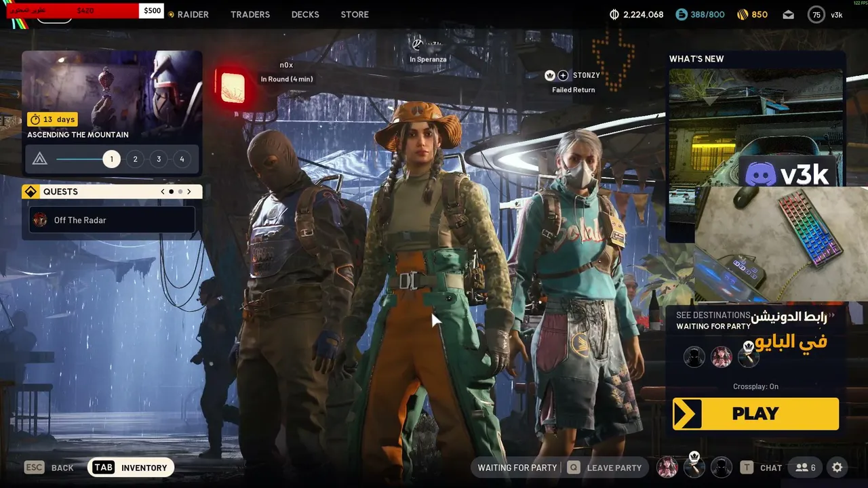
Task: Click the In Speranza player icon
Action: pyautogui.click(x=417, y=45)
